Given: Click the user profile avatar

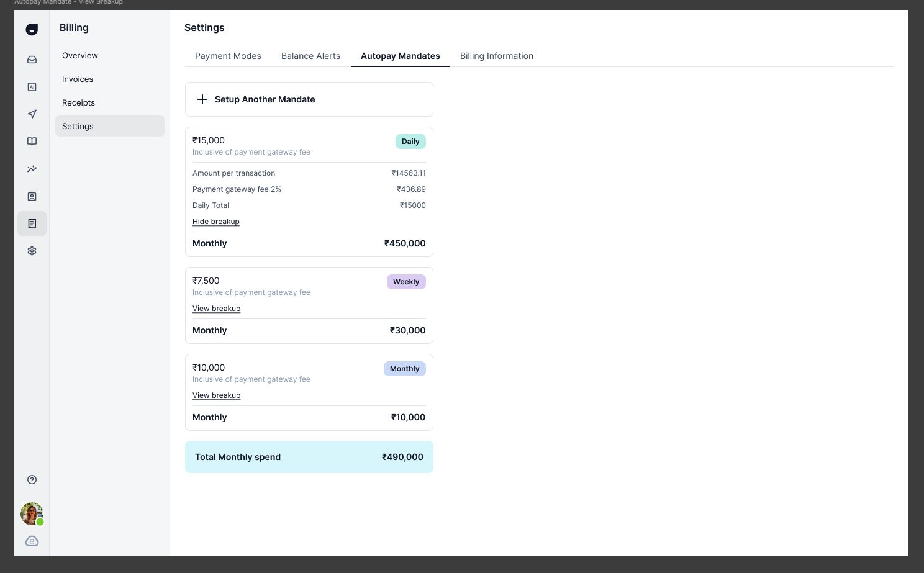Looking at the screenshot, I should [32, 514].
